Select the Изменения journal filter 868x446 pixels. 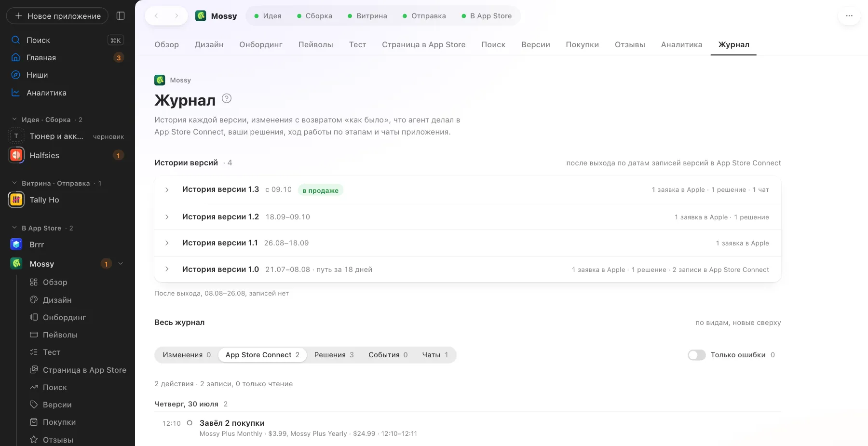[x=187, y=355]
